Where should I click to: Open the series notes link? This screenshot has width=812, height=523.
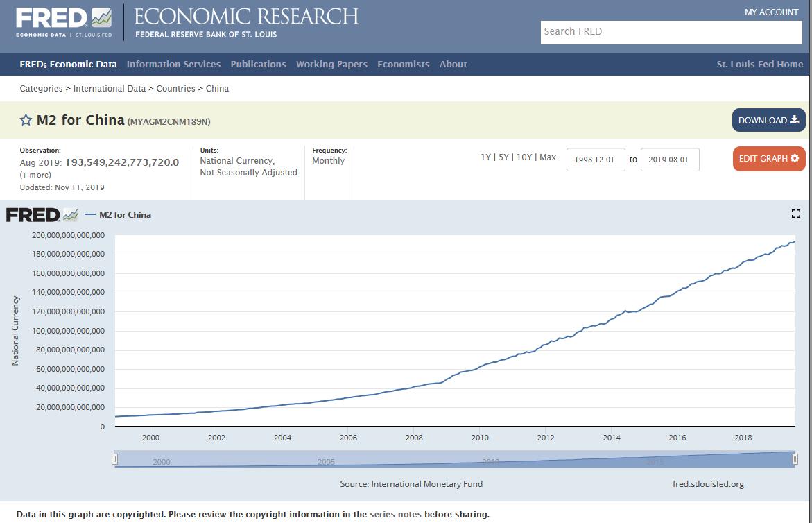(x=395, y=515)
